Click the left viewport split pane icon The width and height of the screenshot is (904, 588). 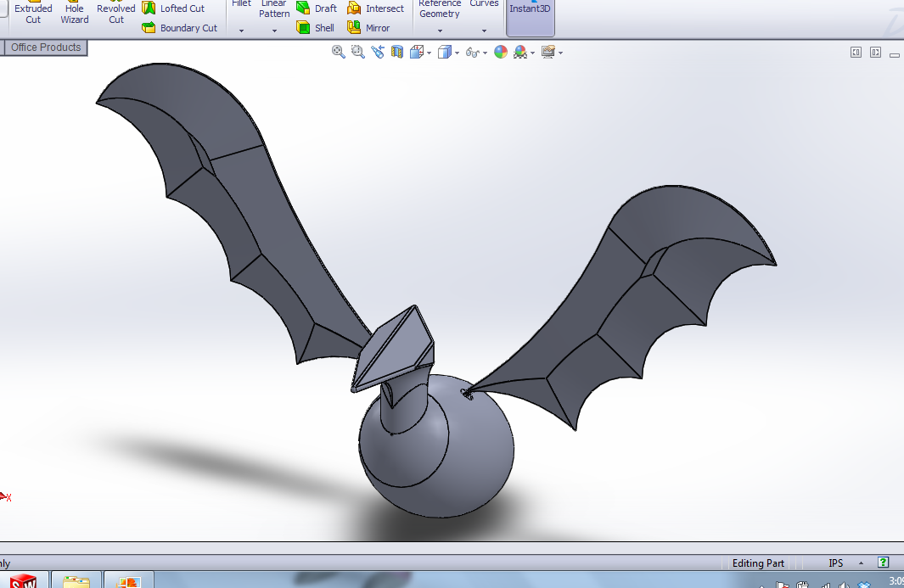coord(856,53)
